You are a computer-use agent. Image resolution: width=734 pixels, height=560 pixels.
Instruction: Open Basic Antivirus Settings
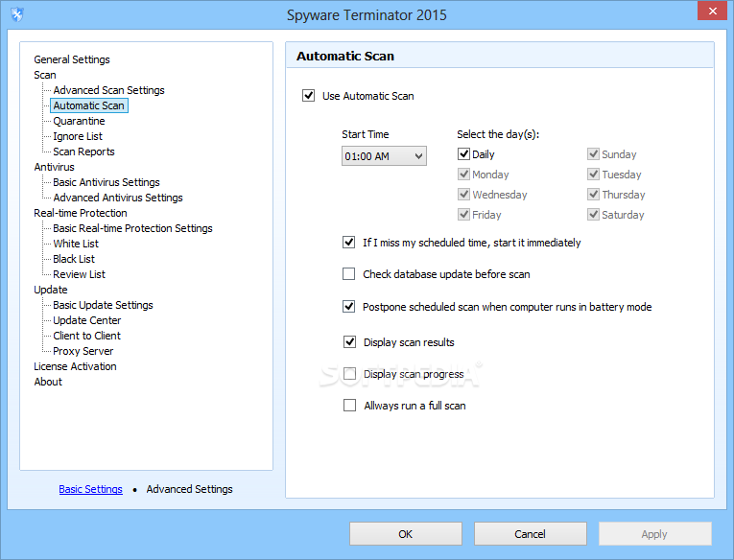tap(107, 182)
